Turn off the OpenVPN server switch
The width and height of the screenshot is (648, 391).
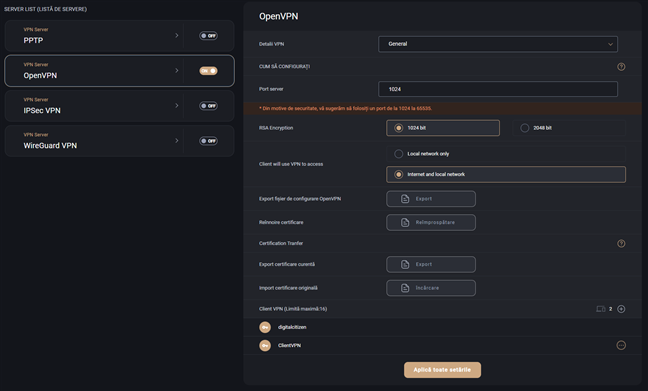[208, 71]
